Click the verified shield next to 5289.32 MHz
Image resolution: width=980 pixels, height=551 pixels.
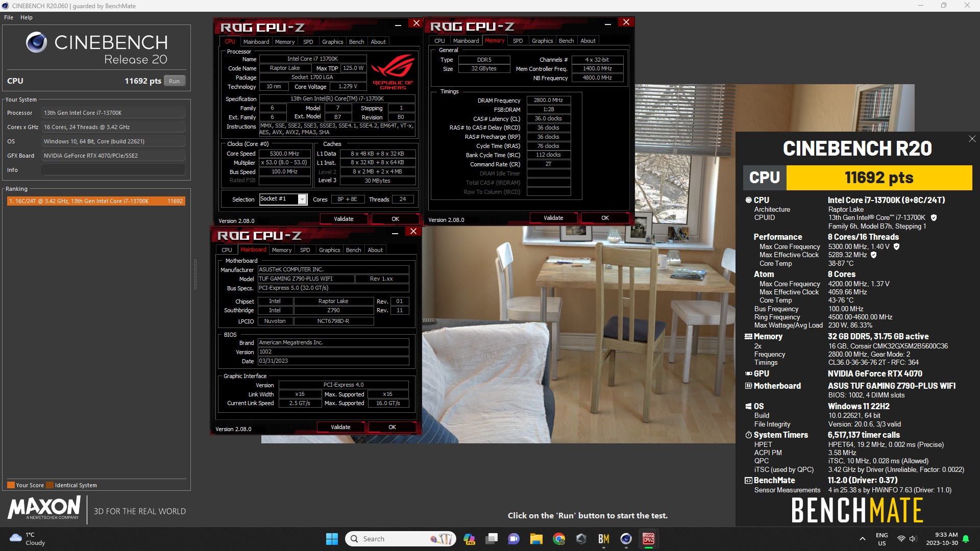[x=873, y=255]
